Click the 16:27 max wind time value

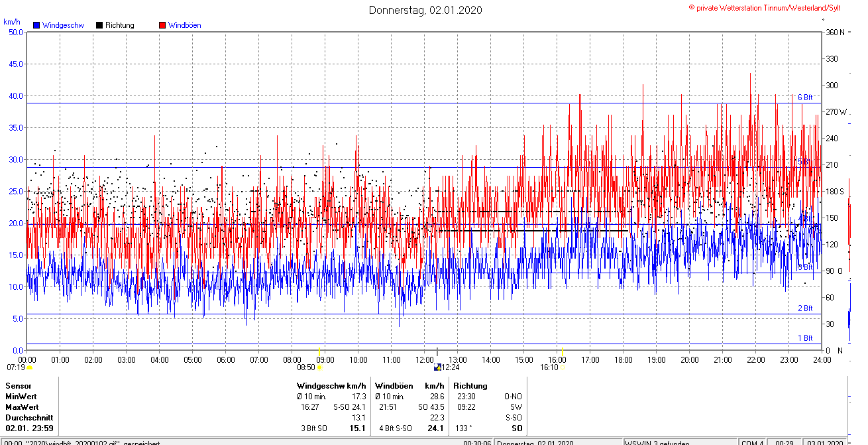311,407
